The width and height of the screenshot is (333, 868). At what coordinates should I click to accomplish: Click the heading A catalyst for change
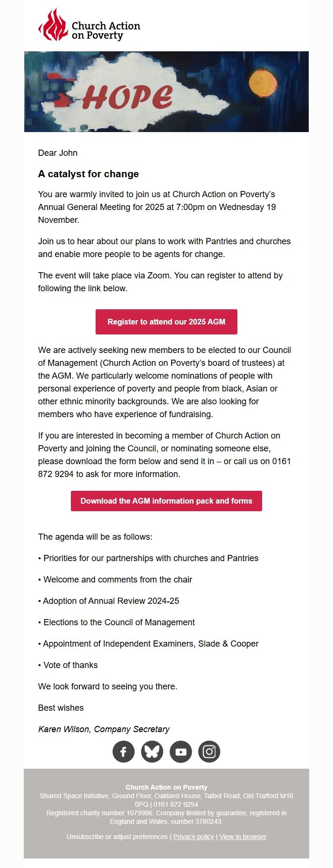(x=88, y=174)
